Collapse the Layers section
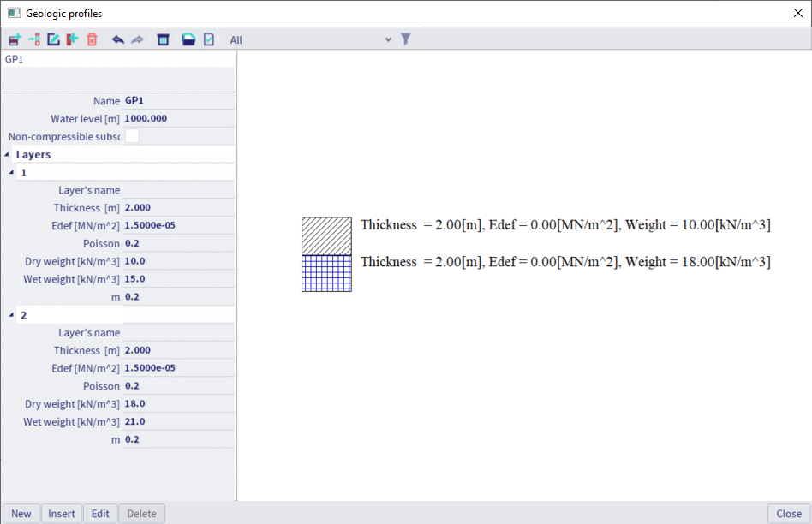Screen dimensions: 812x524 coord(8,155)
